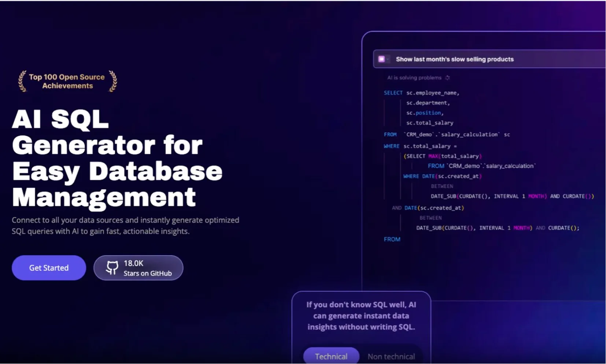Switch to the Technical tab
This screenshot has width=606, height=364.
click(331, 356)
